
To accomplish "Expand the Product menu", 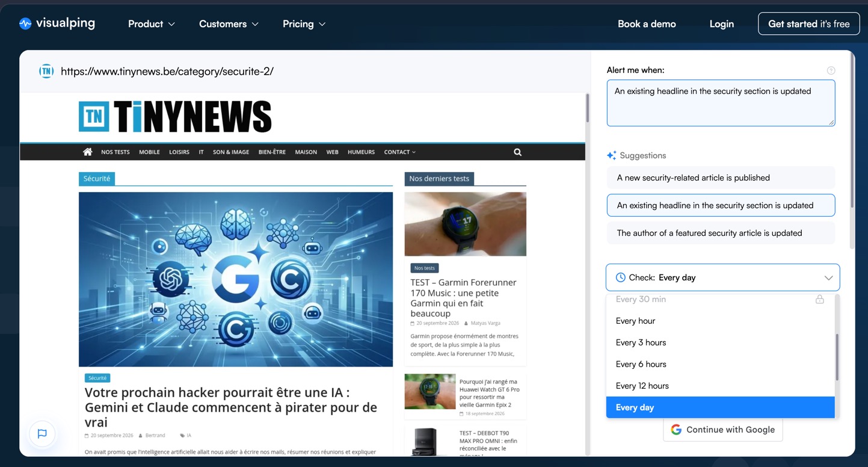I will click(x=152, y=24).
